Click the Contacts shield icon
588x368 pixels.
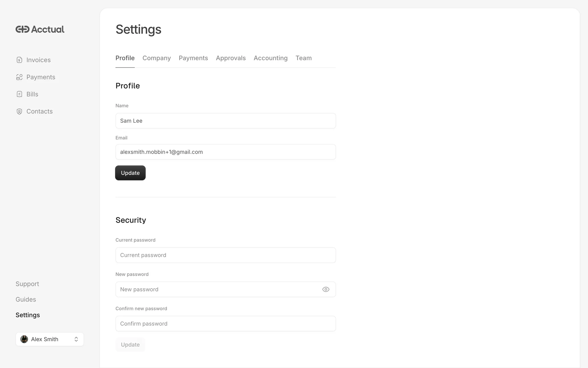[x=19, y=111]
